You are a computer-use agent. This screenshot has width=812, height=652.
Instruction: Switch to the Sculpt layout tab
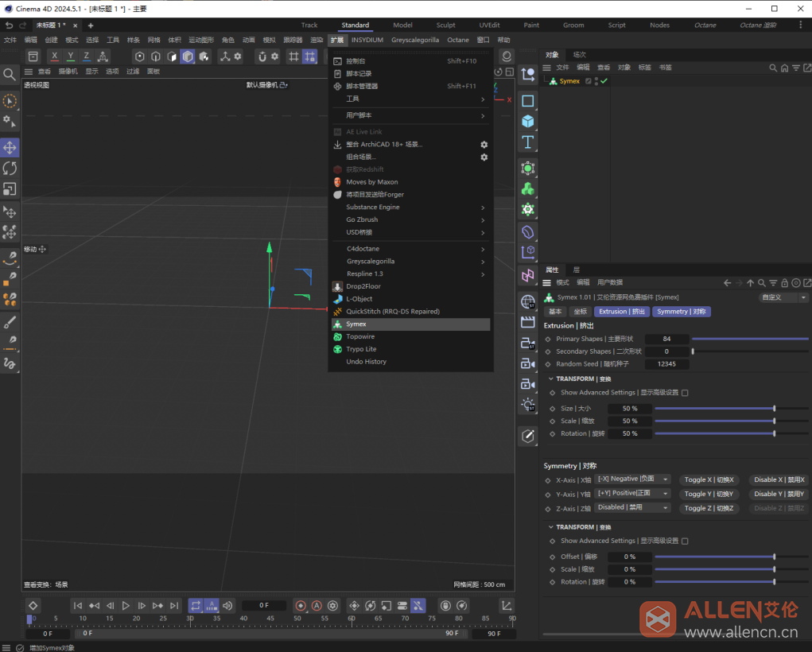point(445,25)
